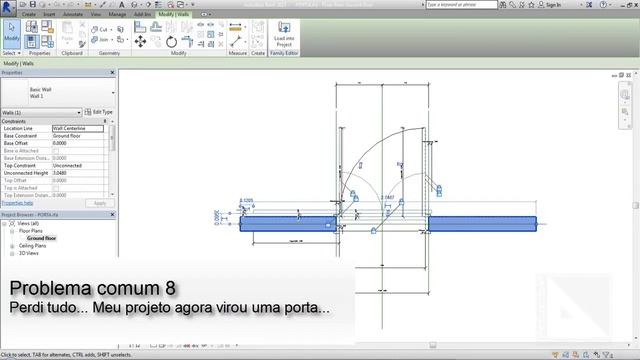Toggle the Properties palette icon
The image size is (640, 360).
click(x=32, y=42)
